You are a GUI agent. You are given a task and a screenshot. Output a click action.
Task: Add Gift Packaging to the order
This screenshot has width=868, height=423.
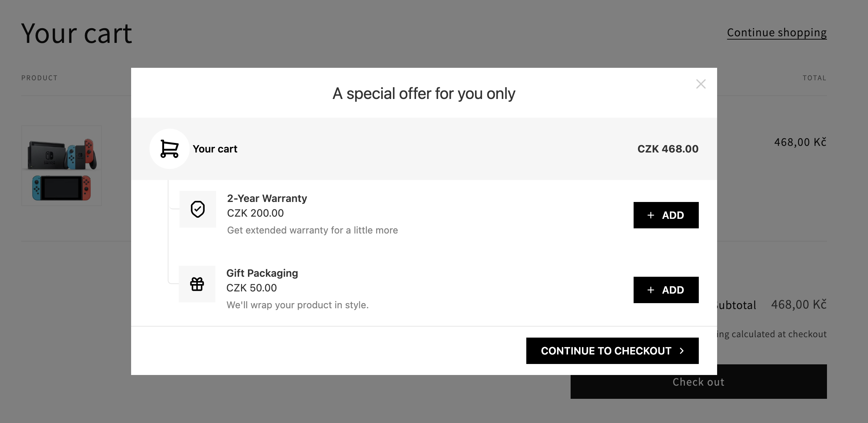tap(666, 290)
